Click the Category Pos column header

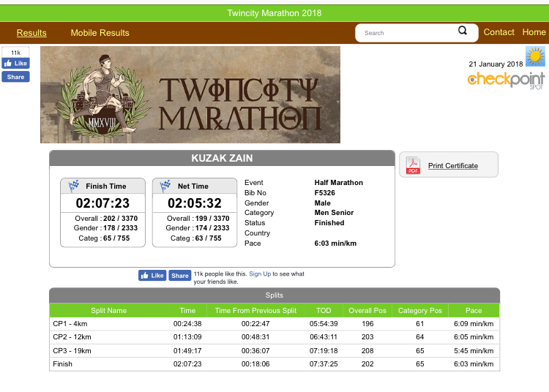420,311
